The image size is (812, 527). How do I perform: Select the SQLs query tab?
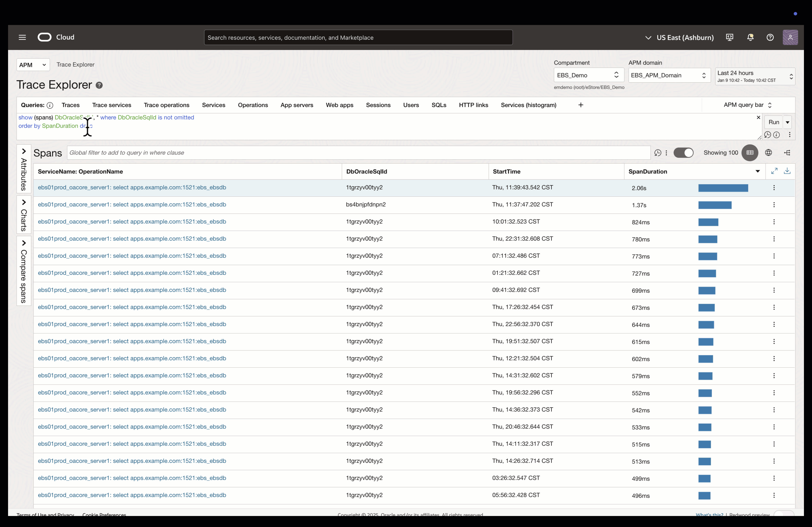pos(439,105)
